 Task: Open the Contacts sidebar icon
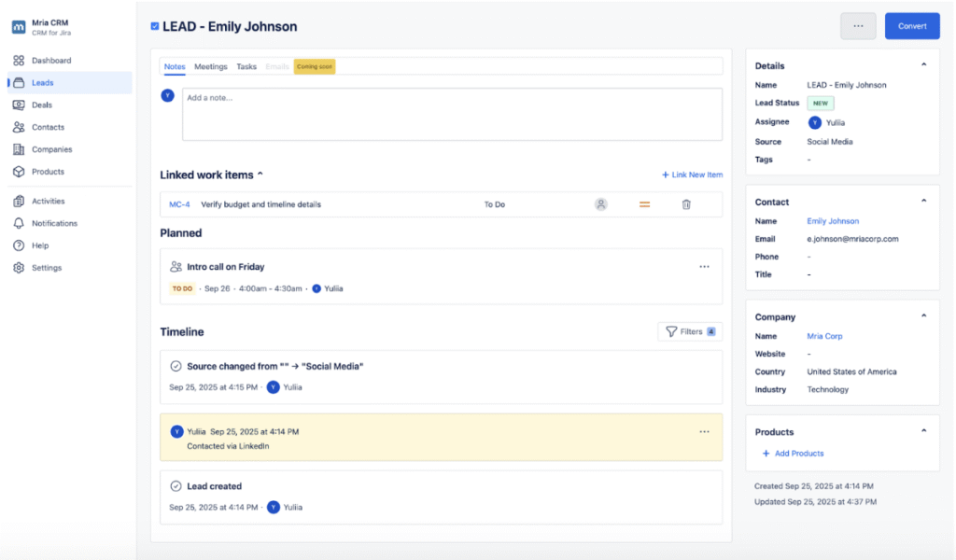tap(19, 127)
